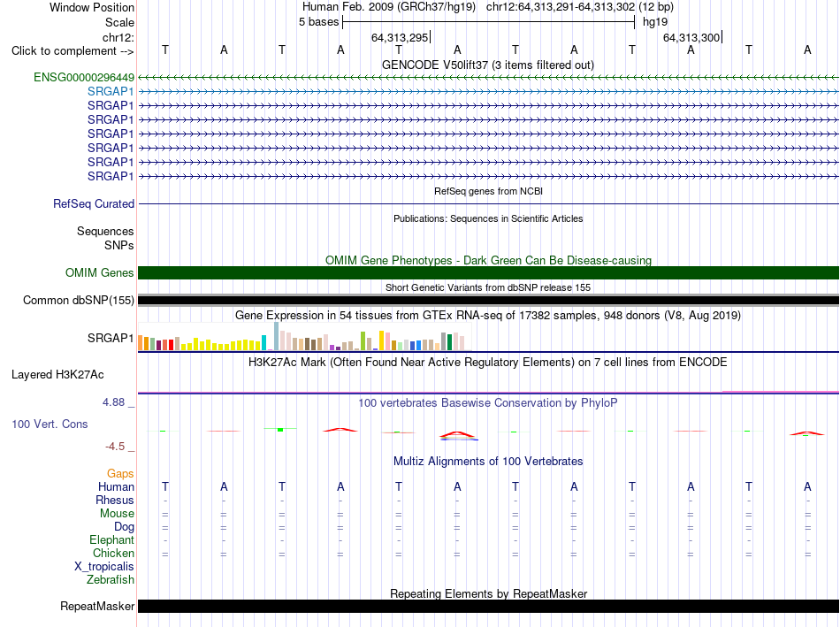Screen dimensions: 840x627
Task: Click 'Short Genetic Variants from dbSNP release 155' title
Action: pos(488,287)
